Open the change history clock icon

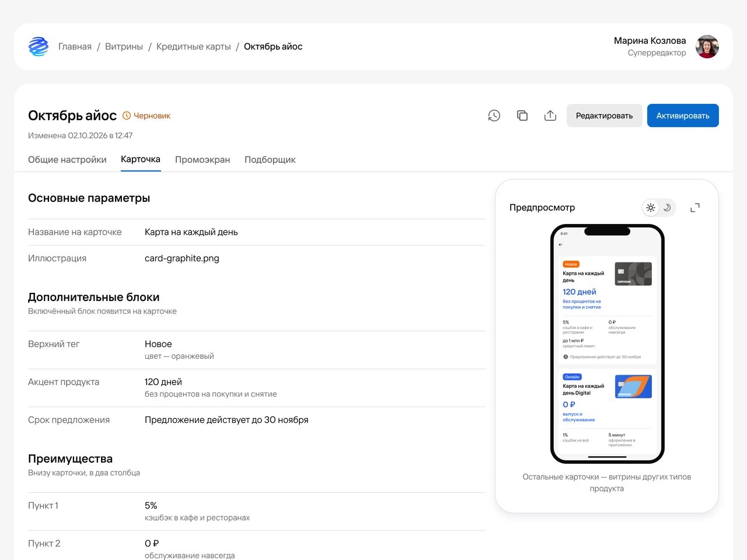(x=494, y=116)
